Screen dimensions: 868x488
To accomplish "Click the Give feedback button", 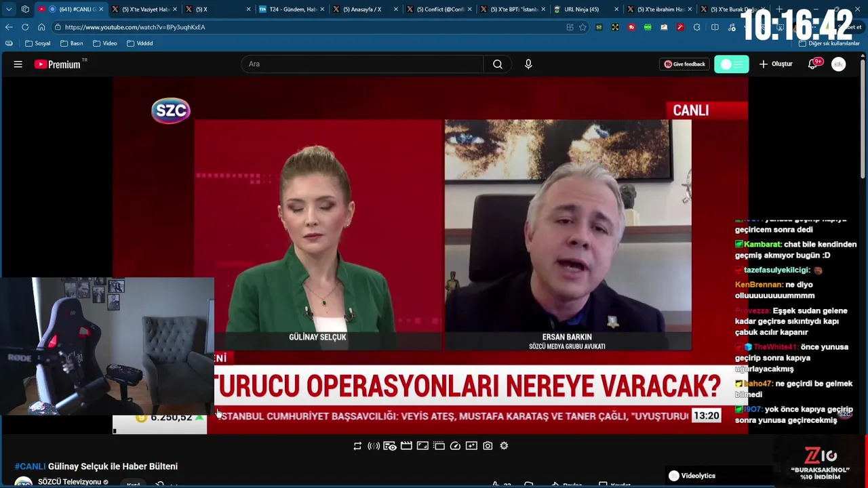I will tap(684, 64).
